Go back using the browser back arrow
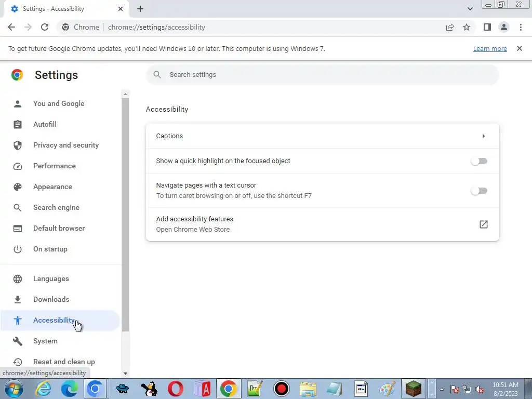 11,27
